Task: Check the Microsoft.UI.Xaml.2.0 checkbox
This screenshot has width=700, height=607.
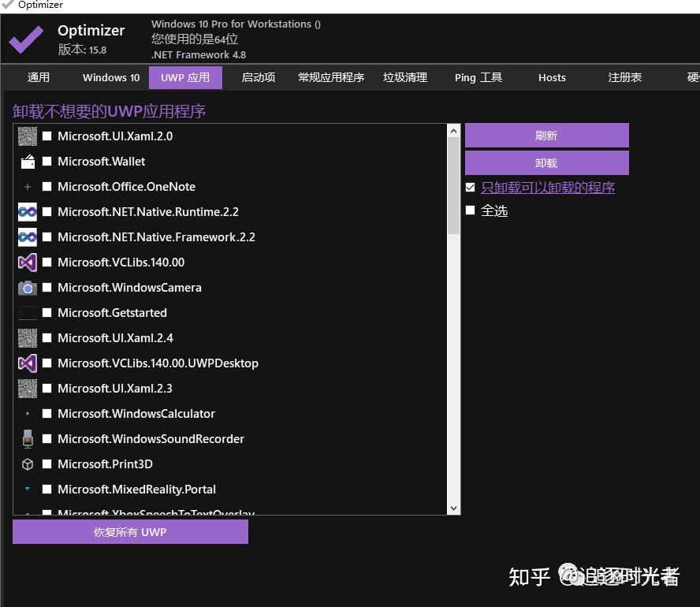Action: (47, 136)
